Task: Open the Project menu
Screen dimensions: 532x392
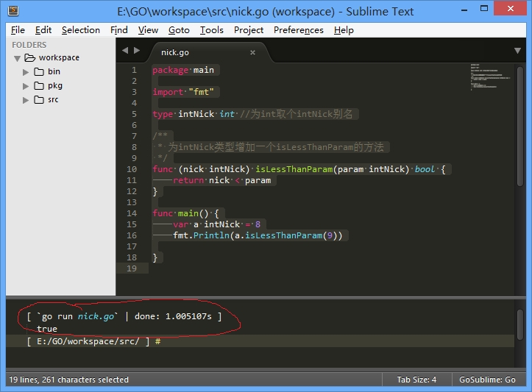Action: click(249, 30)
